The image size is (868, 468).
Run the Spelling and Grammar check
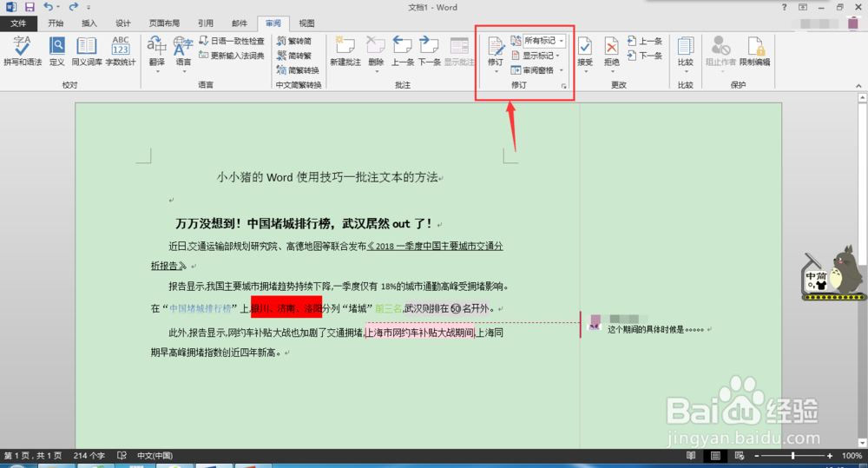pos(23,51)
